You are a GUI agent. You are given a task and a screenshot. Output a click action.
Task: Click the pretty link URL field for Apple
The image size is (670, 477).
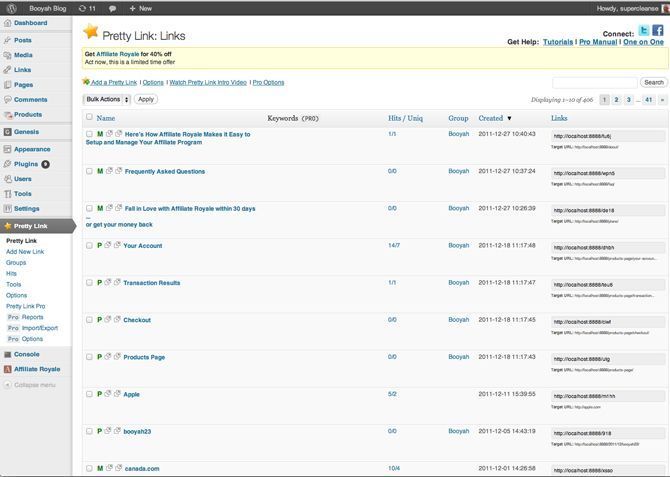[x=608, y=396]
